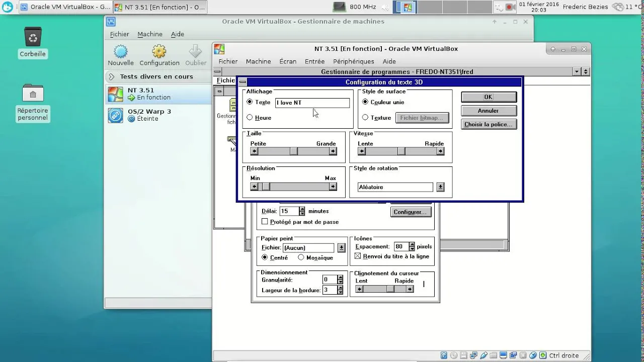
Task: Click display monitor icon in VM status bar
Action: 503,355
